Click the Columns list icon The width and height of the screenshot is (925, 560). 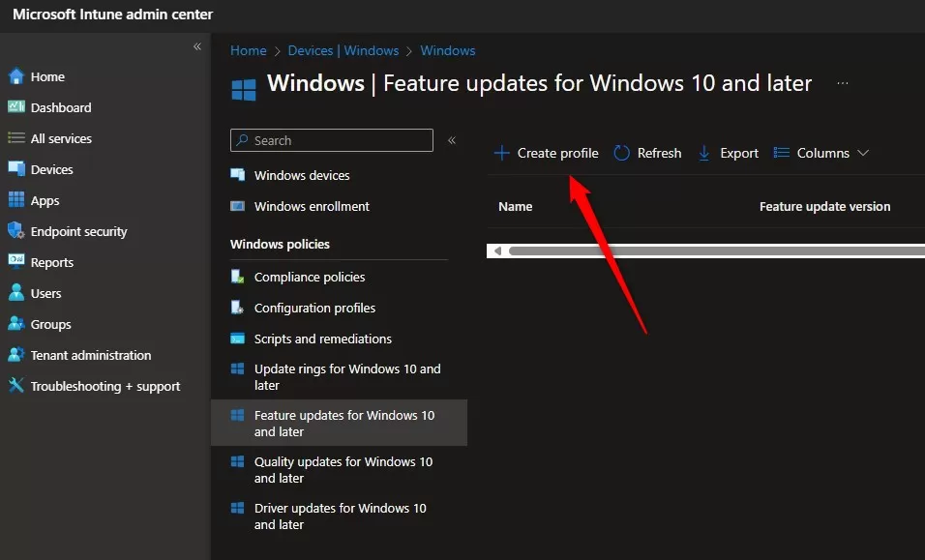782,153
